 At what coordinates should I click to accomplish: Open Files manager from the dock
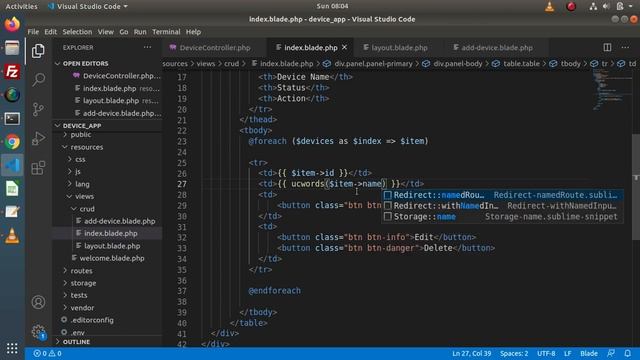tap(12, 48)
